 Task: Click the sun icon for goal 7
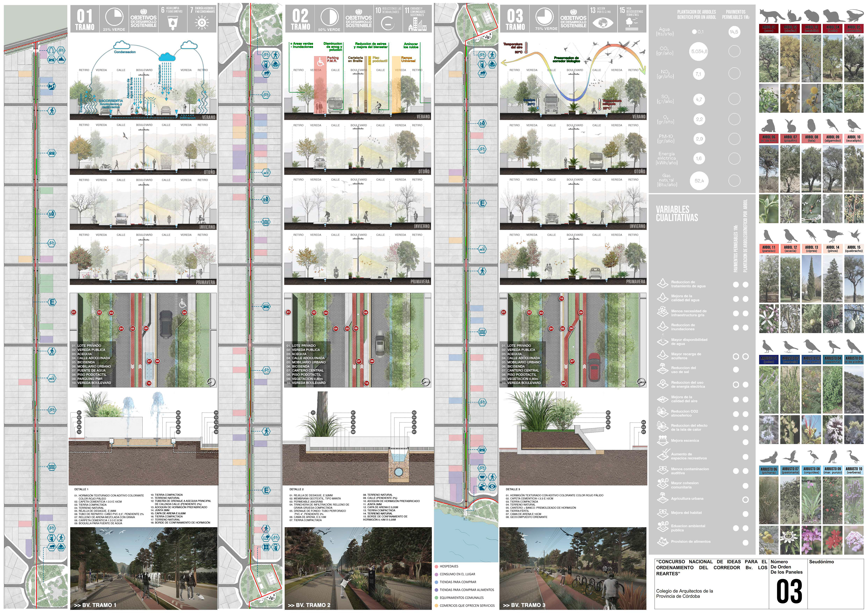(x=202, y=23)
